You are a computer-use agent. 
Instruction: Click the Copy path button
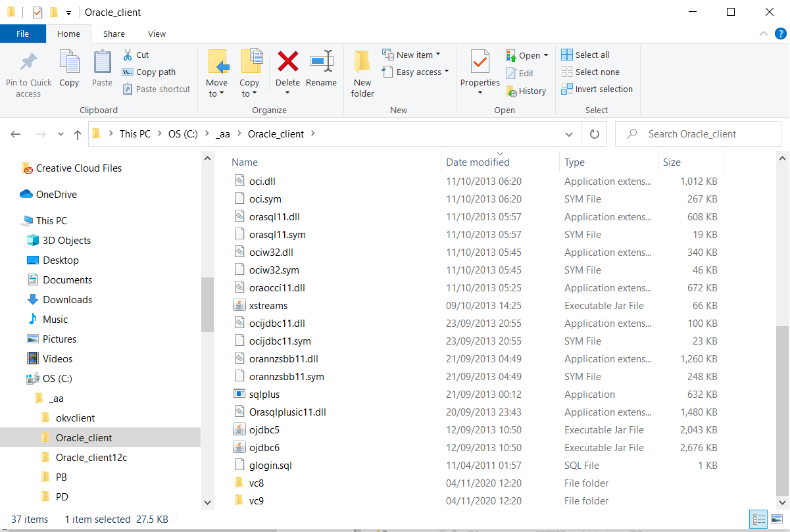pyautogui.click(x=149, y=72)
